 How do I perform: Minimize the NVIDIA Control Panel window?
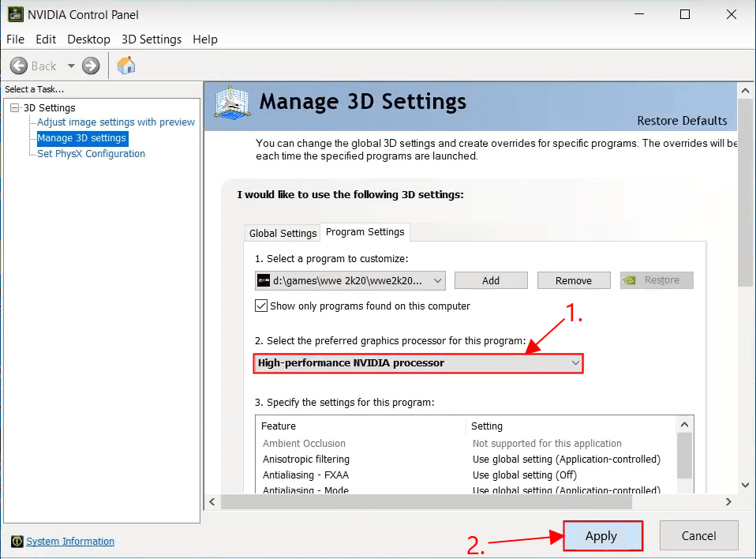639,14
